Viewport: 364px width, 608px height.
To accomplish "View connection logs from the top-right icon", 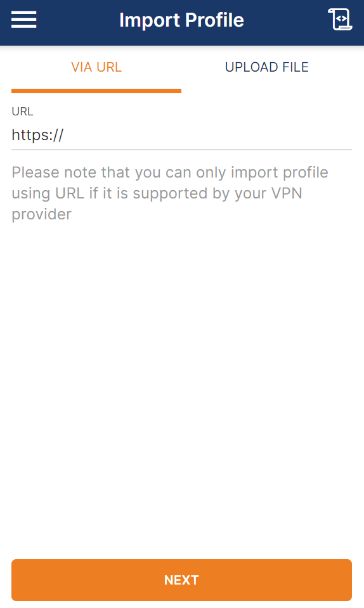I will pos(340,19).
